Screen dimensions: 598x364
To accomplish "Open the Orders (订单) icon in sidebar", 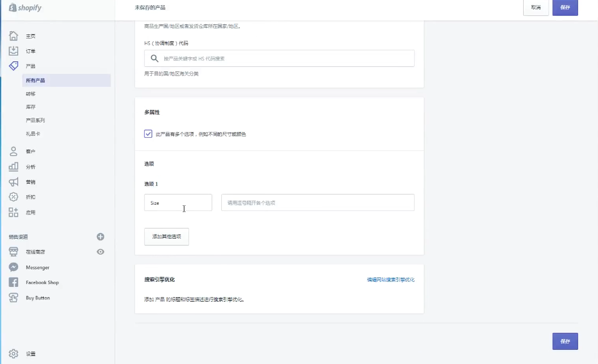I will pyautogui.click(x=14, y=51).
